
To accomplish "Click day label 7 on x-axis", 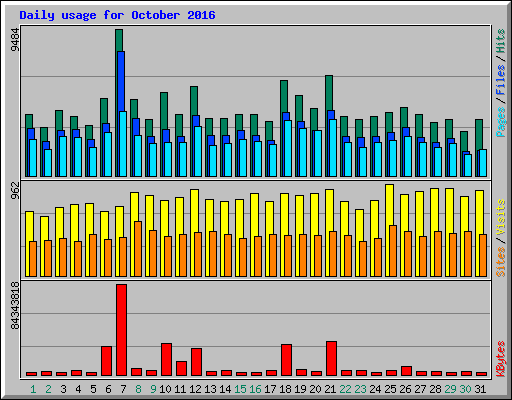I will (123, 389).
